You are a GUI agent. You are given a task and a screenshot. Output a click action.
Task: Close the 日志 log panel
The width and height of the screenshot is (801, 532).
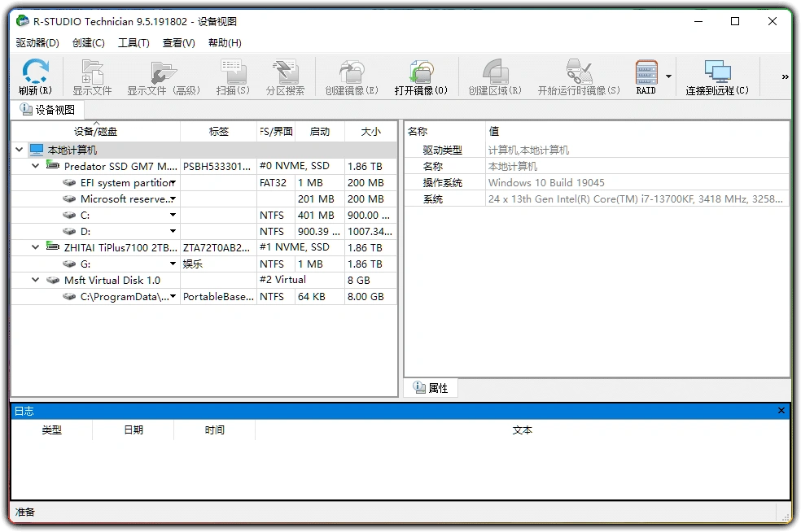(x=781, y=411)
